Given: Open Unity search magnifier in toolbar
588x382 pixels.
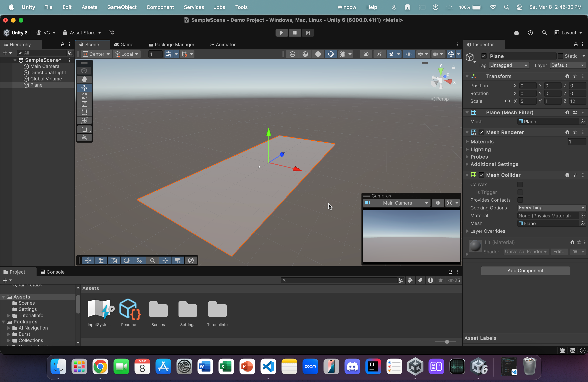Looking at the screenshot, I should (x=544, y=33).
